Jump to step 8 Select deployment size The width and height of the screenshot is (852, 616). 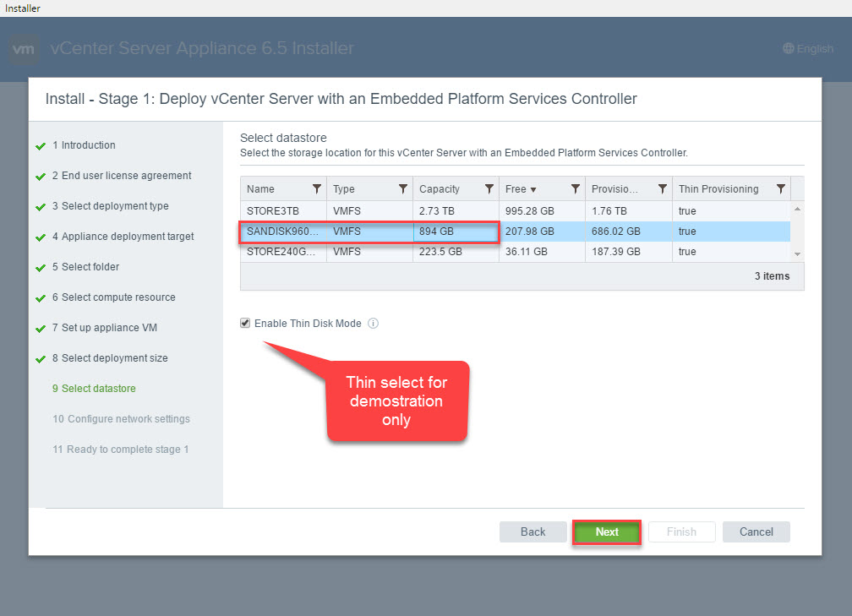coord(114,358)
